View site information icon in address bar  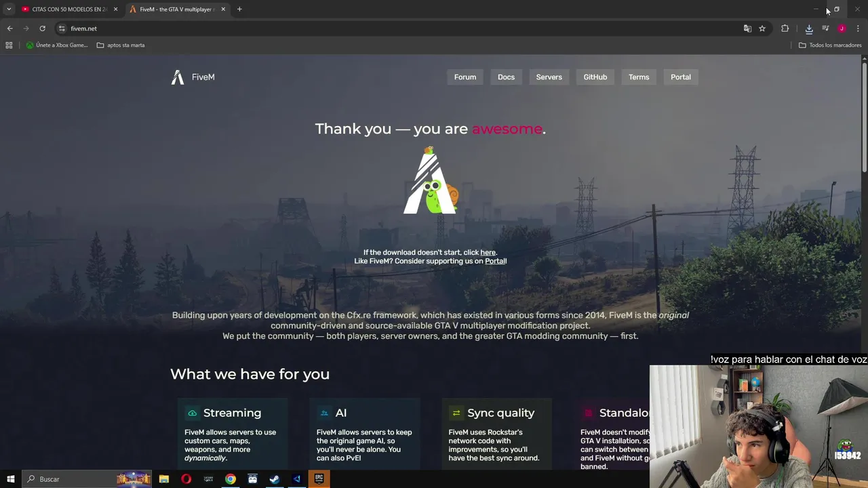[x=62, y=28]
